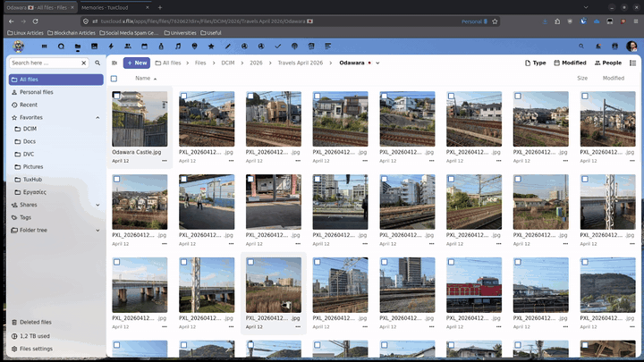Open the Calendar app icon in top bar

[x=144, y=46]
